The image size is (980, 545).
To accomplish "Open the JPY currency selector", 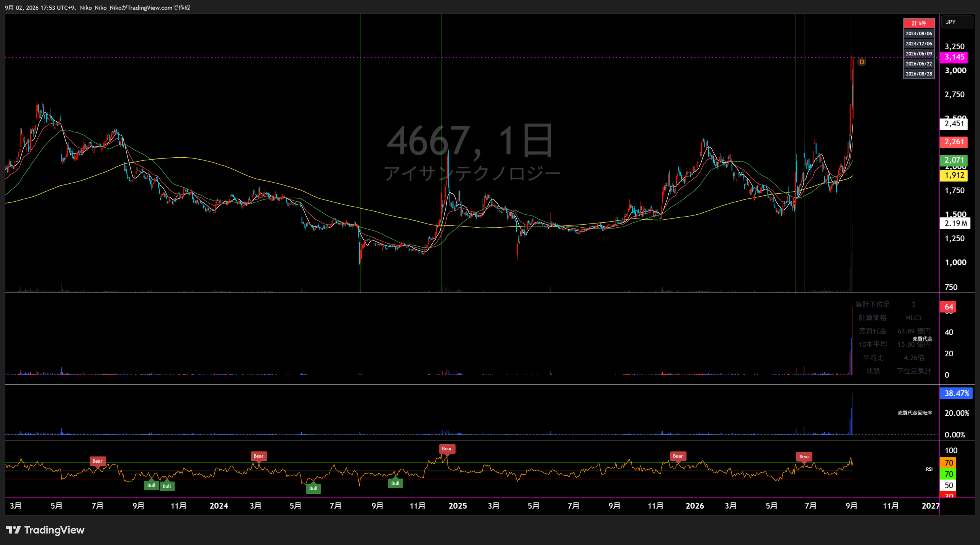I will click(x=957, y=22).
